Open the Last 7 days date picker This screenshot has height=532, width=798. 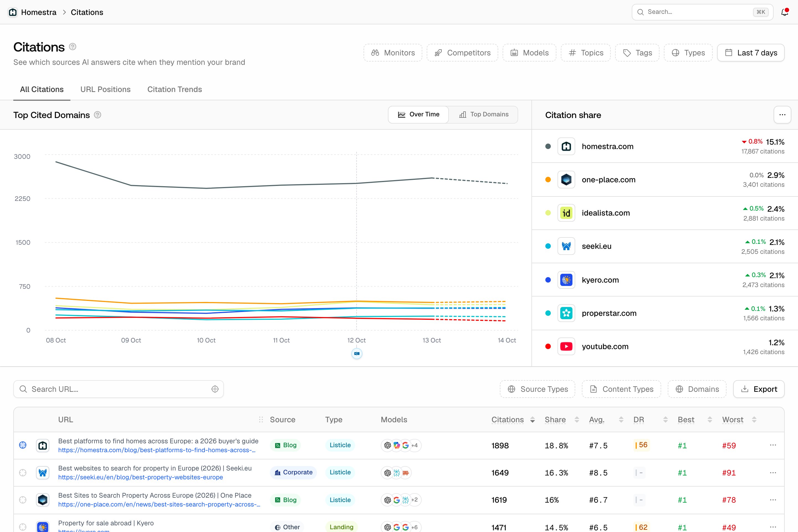pos(751,53)
